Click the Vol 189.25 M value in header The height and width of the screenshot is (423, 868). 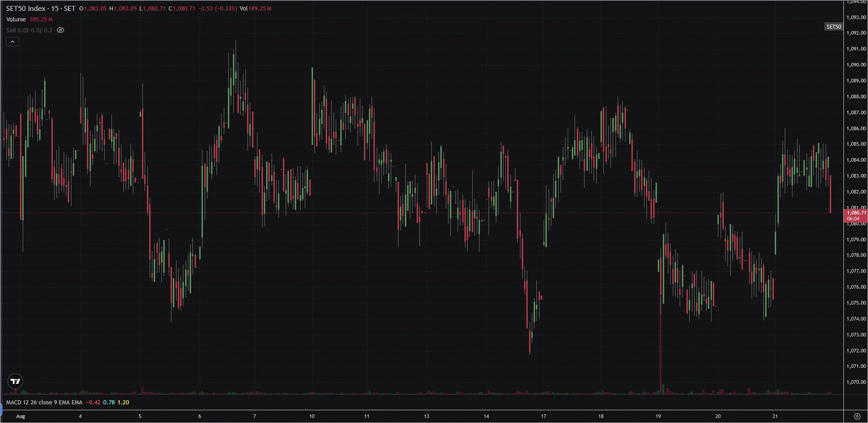256,9
